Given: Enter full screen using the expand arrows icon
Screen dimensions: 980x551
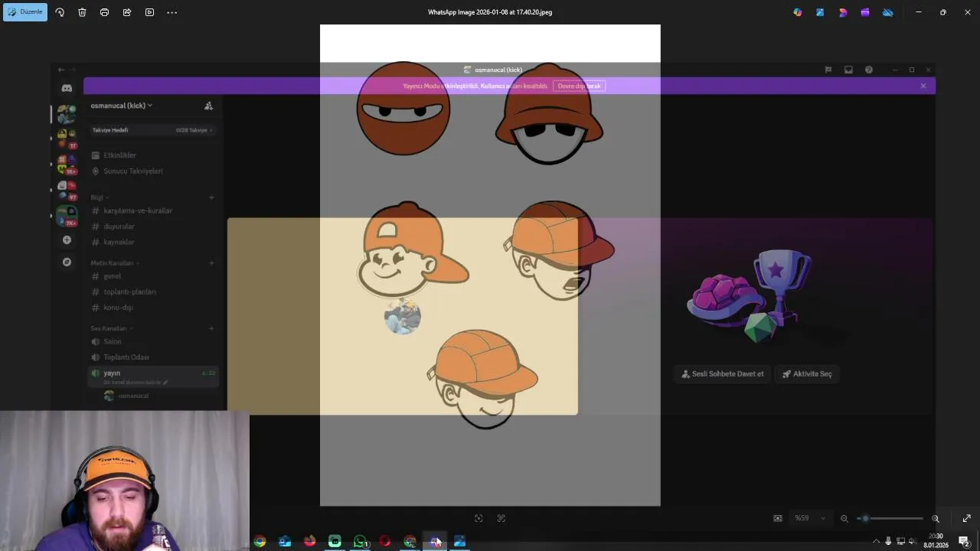Looking at the screenshot, I should tap(966, 518).
